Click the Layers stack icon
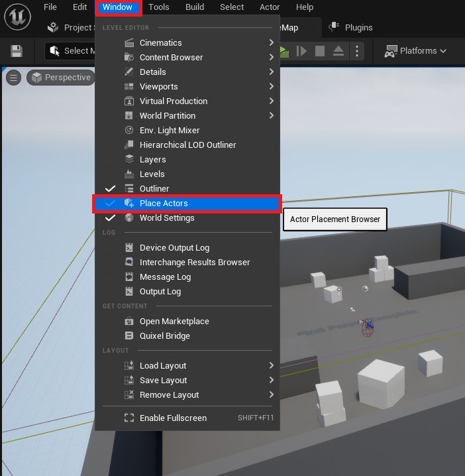 (x=129, y=159)
